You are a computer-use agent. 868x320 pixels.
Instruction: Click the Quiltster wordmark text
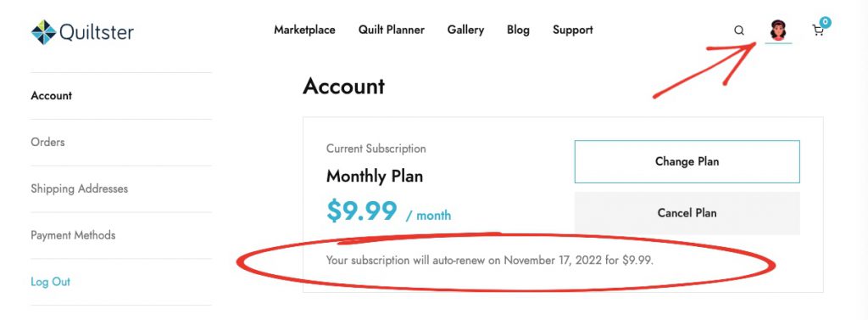tap(97, 32)
